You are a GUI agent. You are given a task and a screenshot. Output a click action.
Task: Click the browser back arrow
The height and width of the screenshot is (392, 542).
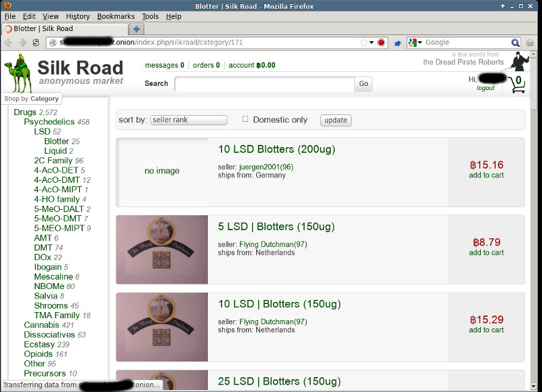click(x=9, y=43)
